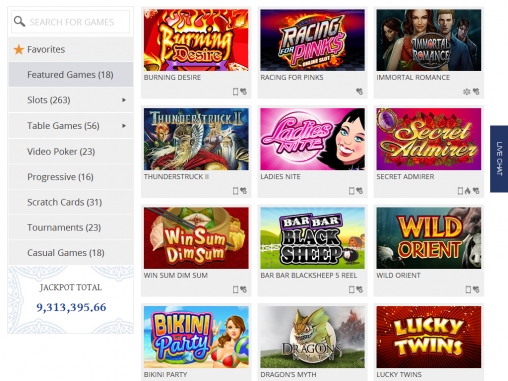Expand the Table Games category arrow
Screen dimensions: 508x381
click(124, 126)
